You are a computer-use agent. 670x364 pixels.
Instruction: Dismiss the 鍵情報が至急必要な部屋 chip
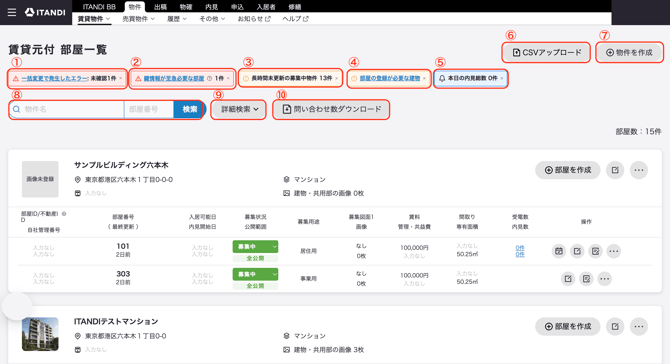coord(228,79)
